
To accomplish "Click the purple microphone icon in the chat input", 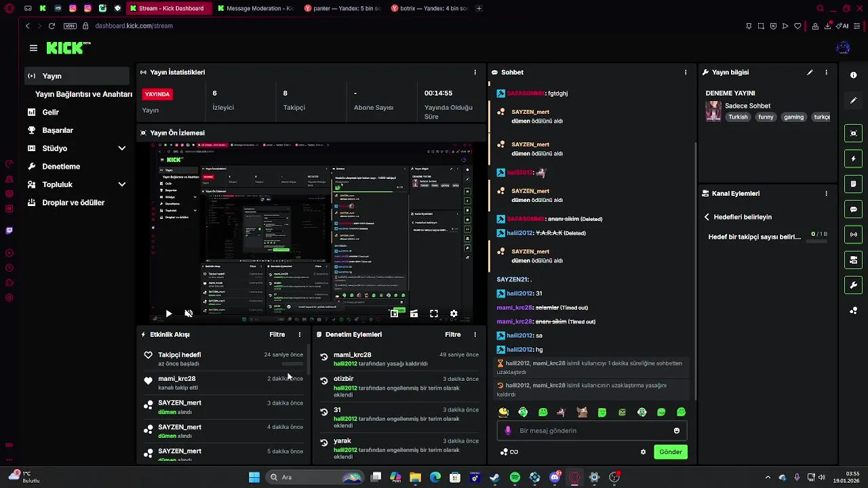I will pyautogui.click(x=508, y=430).
